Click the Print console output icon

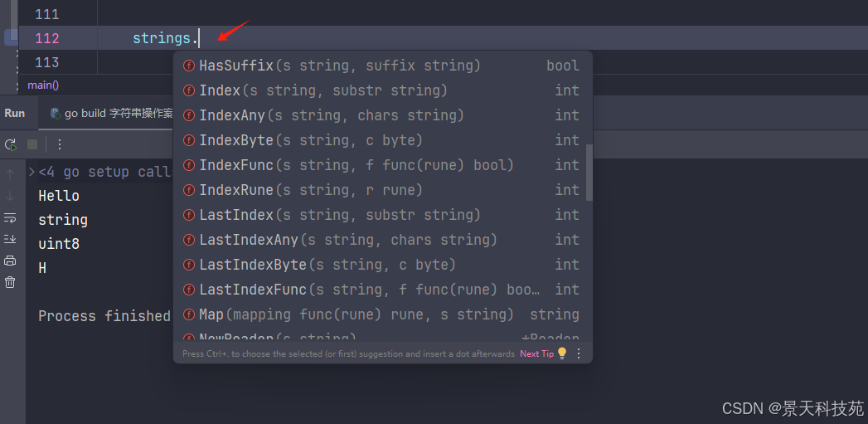click(10, 261)
